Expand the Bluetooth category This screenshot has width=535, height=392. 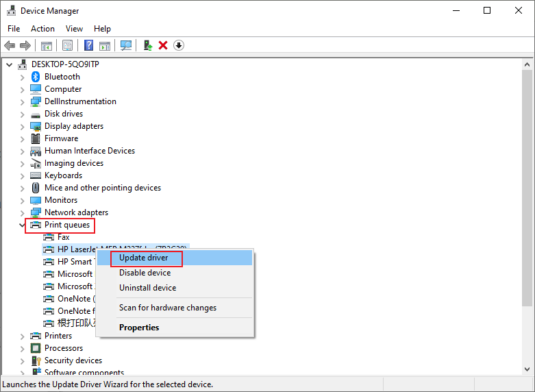[23, 77]
